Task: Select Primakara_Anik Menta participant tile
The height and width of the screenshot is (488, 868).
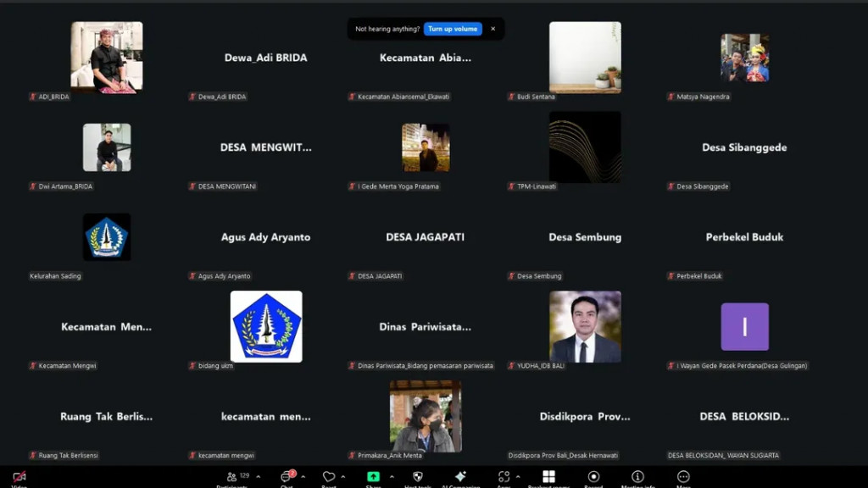Action: pos(426,416)
